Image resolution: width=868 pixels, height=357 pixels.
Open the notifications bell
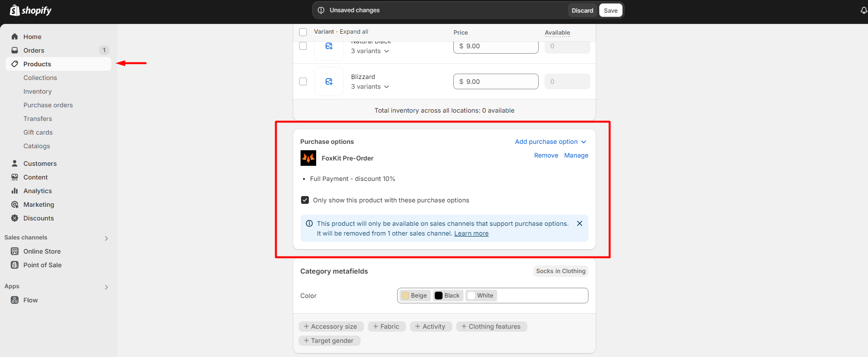pyautogui.click(x=864, y=10)
